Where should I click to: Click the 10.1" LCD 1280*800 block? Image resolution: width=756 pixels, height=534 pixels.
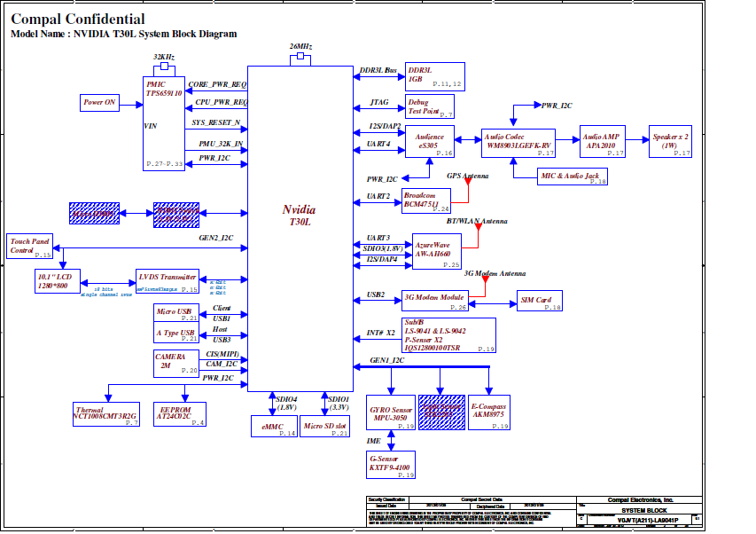point(58,281)
